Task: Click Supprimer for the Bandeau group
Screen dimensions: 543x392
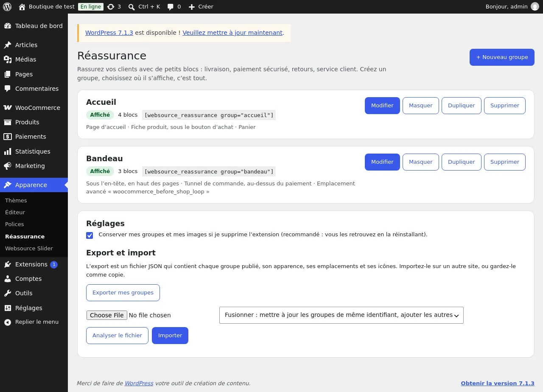Action: 505,162
